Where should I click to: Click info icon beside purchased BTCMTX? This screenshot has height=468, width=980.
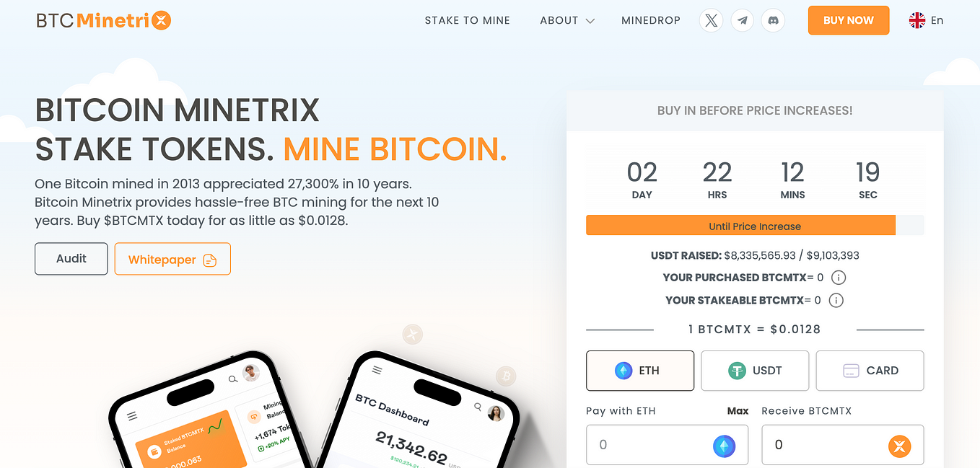[838, 278]
